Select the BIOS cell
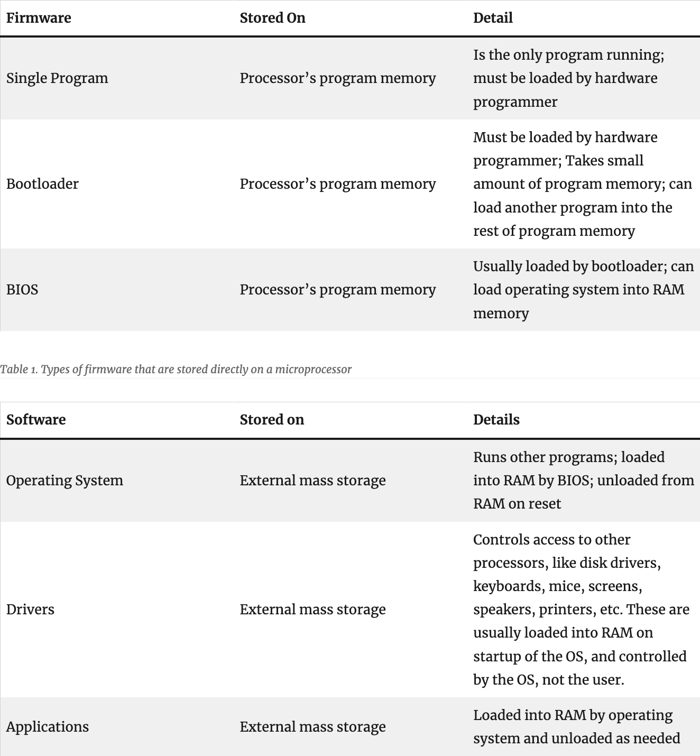Viewport: 700px width, 756px height. (22, 290)
